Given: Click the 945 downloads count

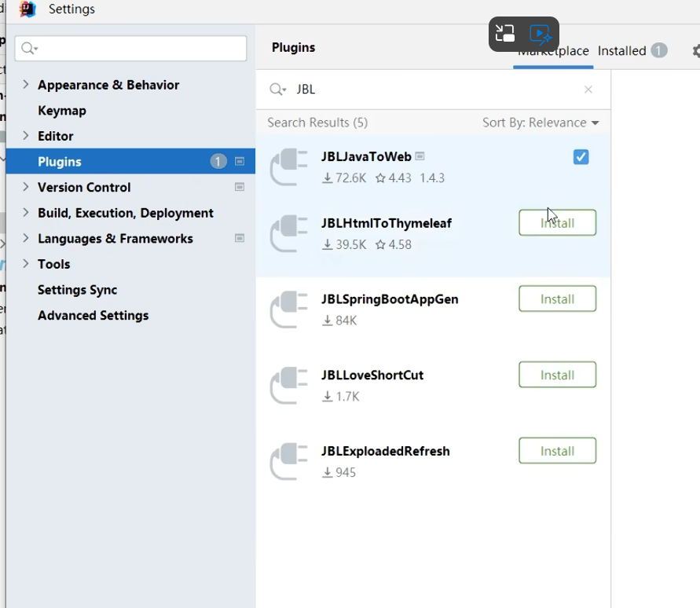Looking at the screenshot, I should pos(339,472).
